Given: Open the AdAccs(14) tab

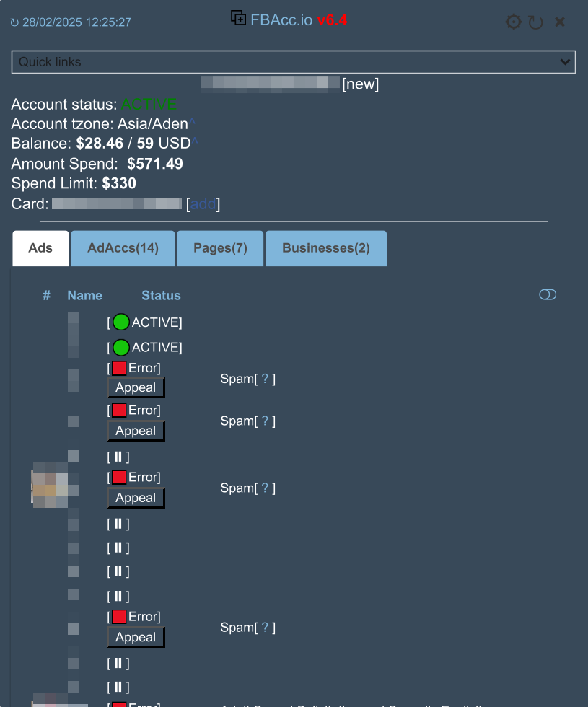Looking at the screenshot, I should click(x=123, y=248).
